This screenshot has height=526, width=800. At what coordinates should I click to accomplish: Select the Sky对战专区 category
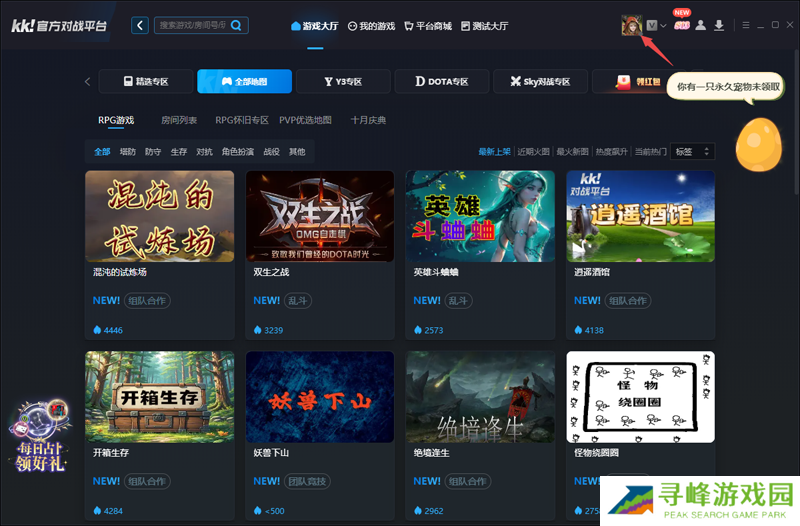541,81
